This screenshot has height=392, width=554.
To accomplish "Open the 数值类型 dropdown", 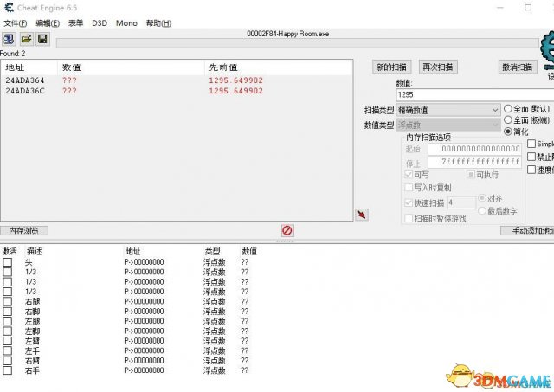I will pyautogui.click(x=448, y=125).
